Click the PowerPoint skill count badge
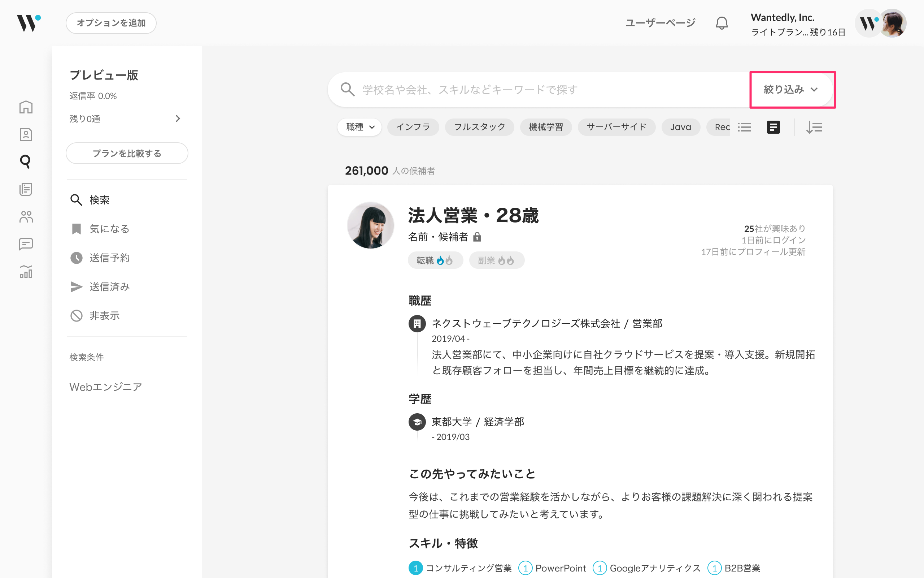924x578 pixels. coord(526,568)
